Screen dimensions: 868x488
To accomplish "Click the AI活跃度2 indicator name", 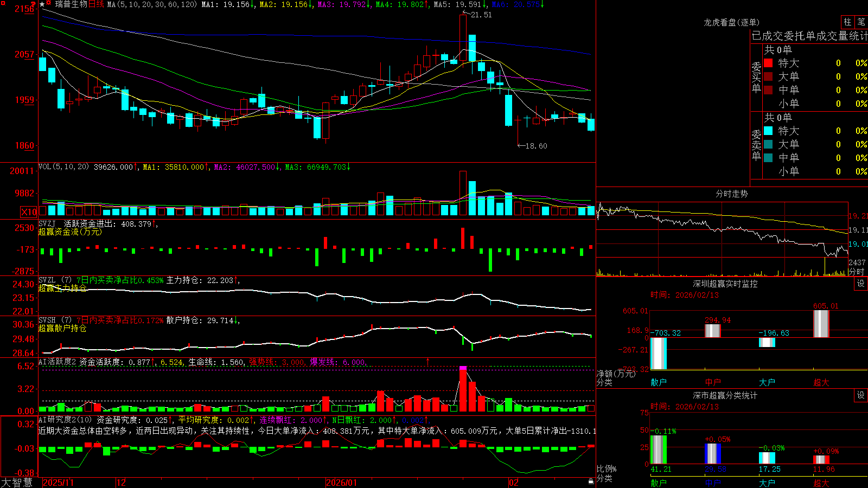I will [x=58, y=362].
